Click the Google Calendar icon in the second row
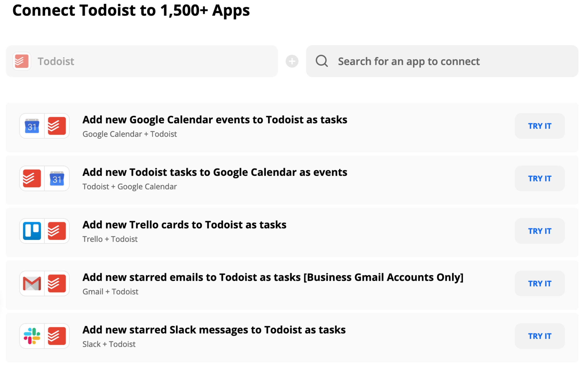588x369 pixels. [57, 178]
